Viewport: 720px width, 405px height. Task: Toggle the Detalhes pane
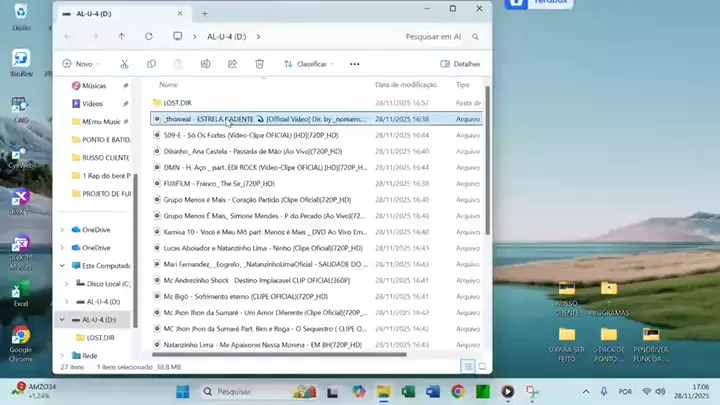(x=460, y=63)
